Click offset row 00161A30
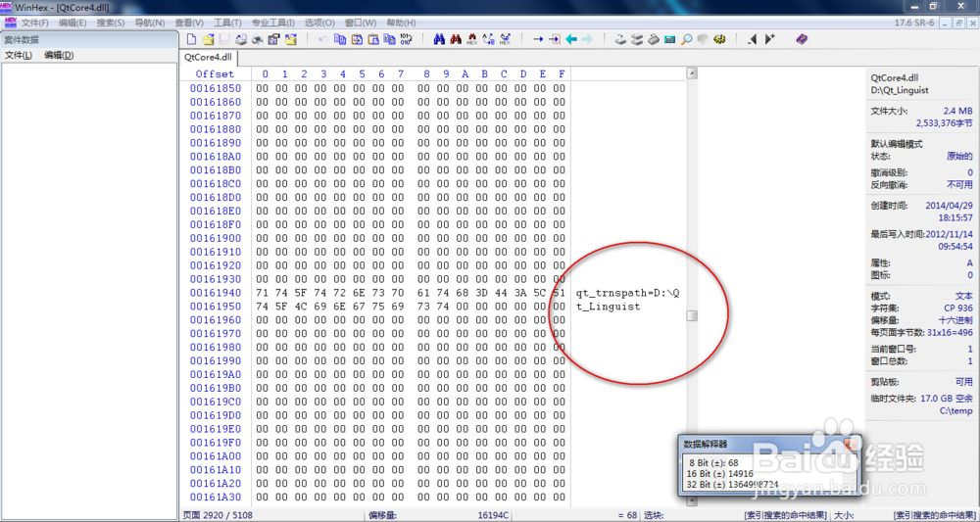The width and height of the screenshot is (980, 522). [215, 497]
